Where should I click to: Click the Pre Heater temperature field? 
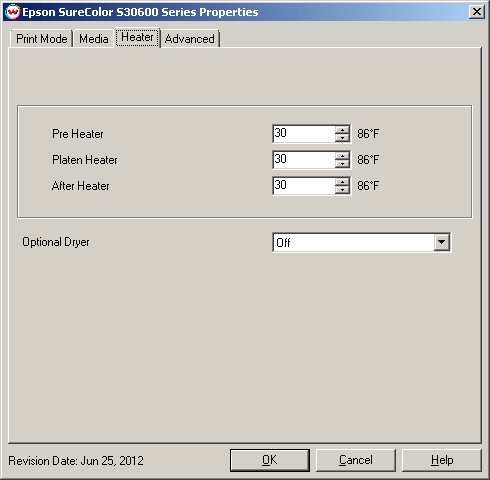[x=304, y=134]
